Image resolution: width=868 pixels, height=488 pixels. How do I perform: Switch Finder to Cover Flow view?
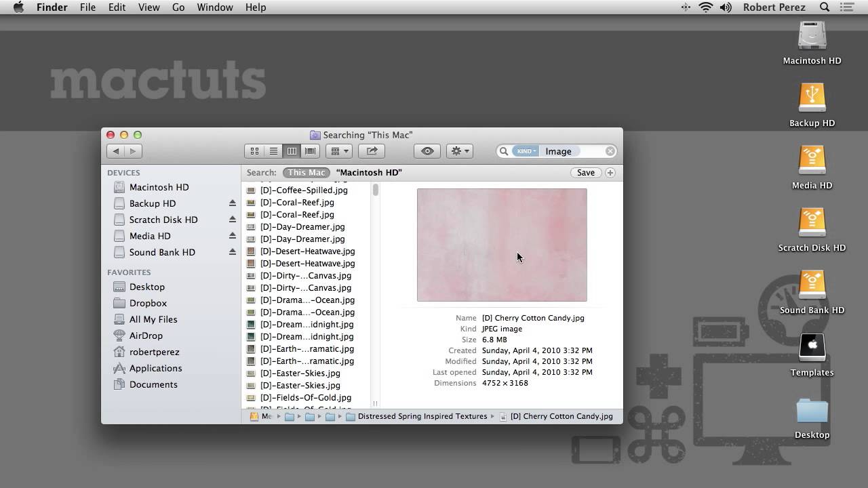(x=311, y=151)
